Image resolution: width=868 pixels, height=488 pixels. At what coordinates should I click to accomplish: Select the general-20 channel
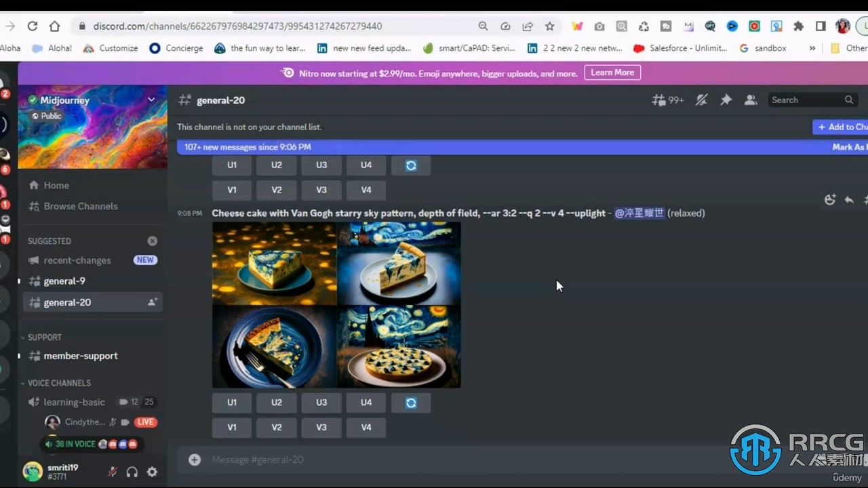(x=92, y=302)
